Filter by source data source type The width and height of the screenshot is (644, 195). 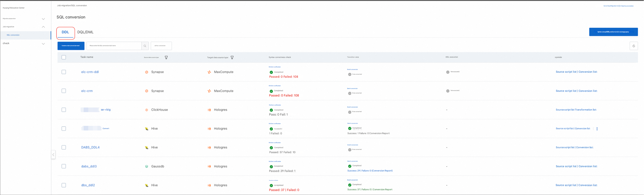[x=166, y=58]
